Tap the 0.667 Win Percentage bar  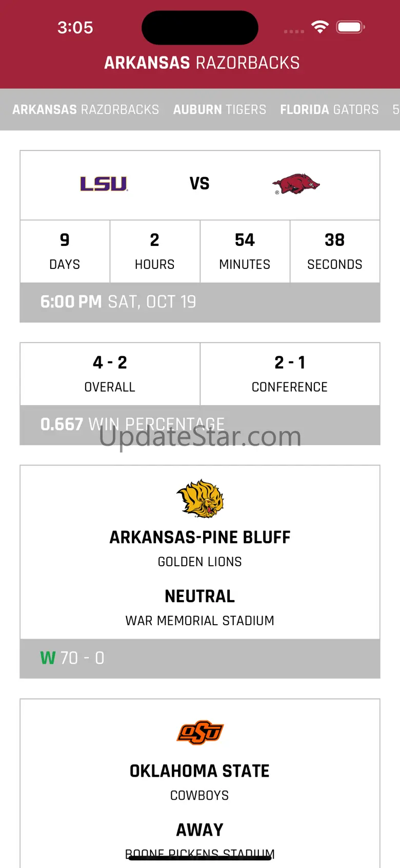(x=200, y=425)
